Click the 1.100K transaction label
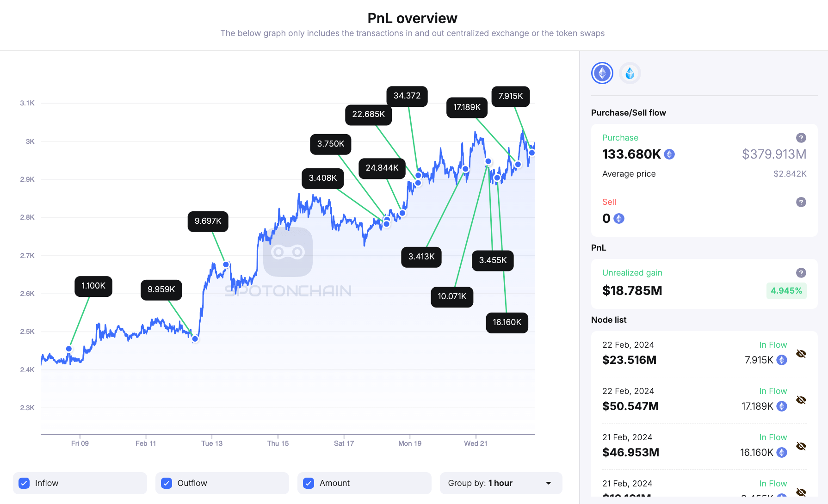Viewport: 828px width, 504px height. coord(93,286)
